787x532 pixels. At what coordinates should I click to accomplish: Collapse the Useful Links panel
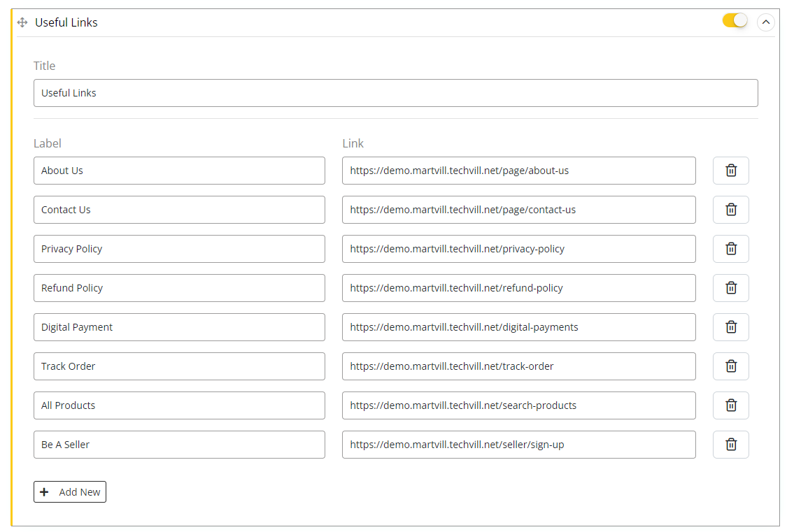click(766, 22)
